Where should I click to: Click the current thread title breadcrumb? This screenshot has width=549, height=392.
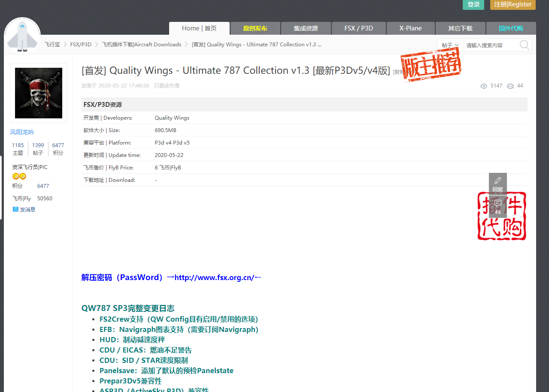pos(257,45)
